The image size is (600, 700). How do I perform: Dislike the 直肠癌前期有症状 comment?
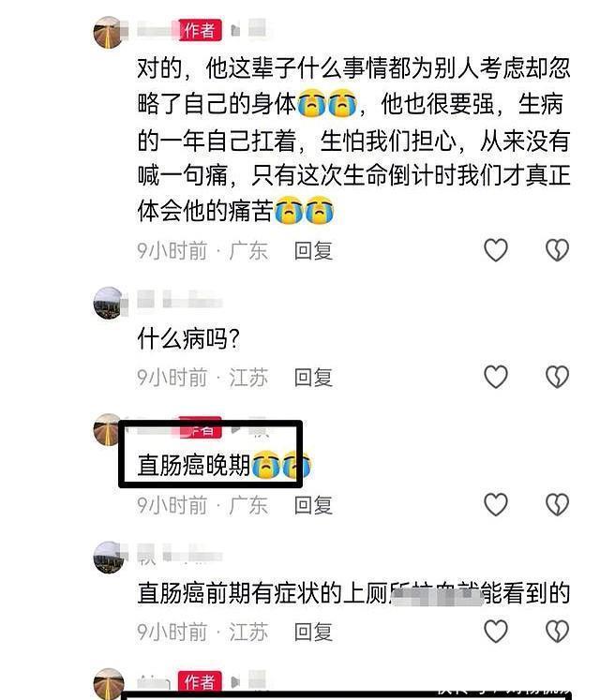tap(557, 632)
